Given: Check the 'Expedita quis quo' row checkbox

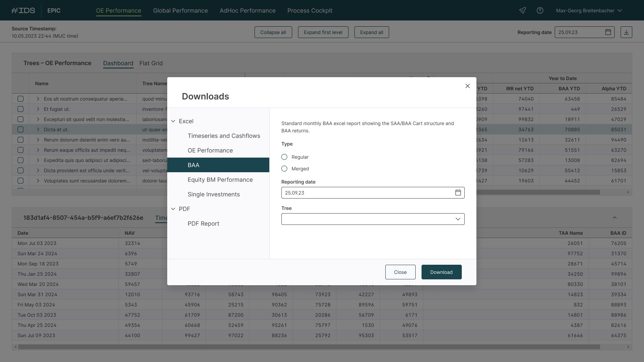Looking at the screenshot, I should (20, 160).
